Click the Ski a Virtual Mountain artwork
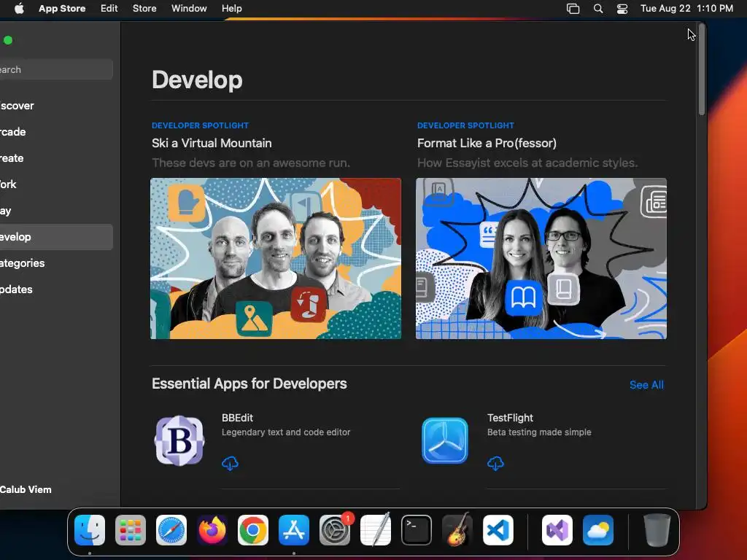Screen dimensions: 747x560 coord(276,259)
